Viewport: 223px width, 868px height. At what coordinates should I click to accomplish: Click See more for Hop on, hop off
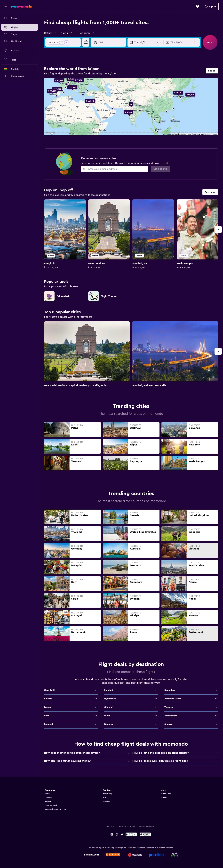click(x=210, y=192)
